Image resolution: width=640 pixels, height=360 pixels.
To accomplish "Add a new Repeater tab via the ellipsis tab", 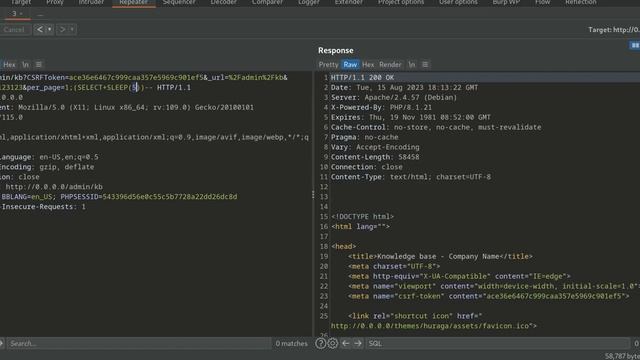I will [x=40, y=15].
